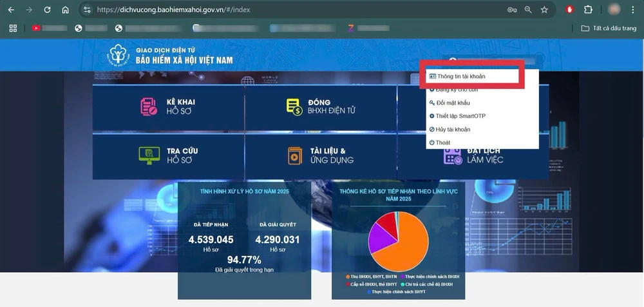Viewport: 644px width, 307px height.
Task: Click the Bảo hiểm xã hội Việt Nam logo
Action: pos(119,55)
